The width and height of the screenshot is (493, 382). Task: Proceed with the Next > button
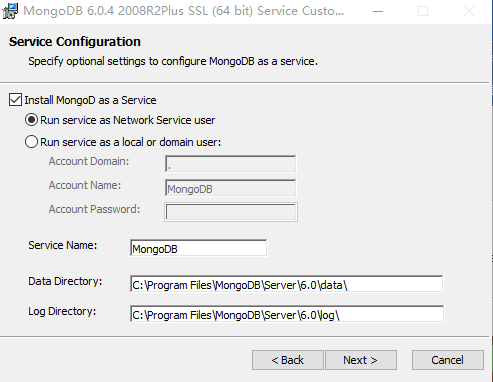pyautogui.click(x=361, y=360)
